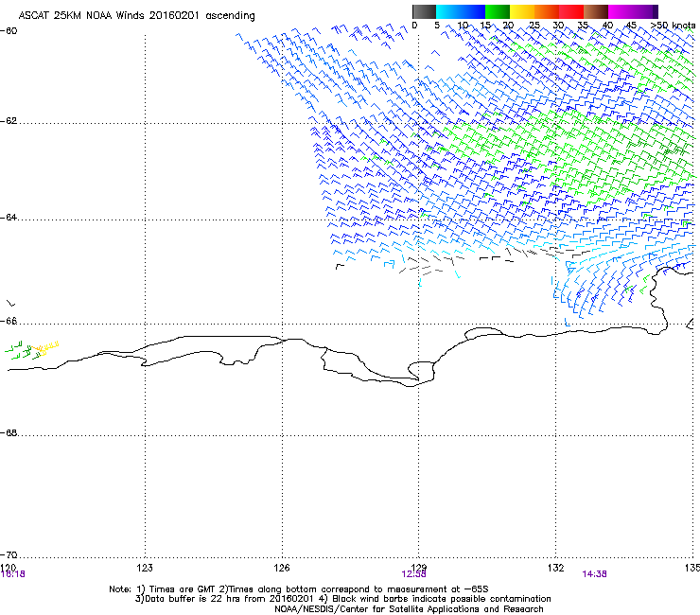Image resolution: width=700 pixels, height=615 pixels.
Task: Click the longitude label '126'
Action: [282, 568]
